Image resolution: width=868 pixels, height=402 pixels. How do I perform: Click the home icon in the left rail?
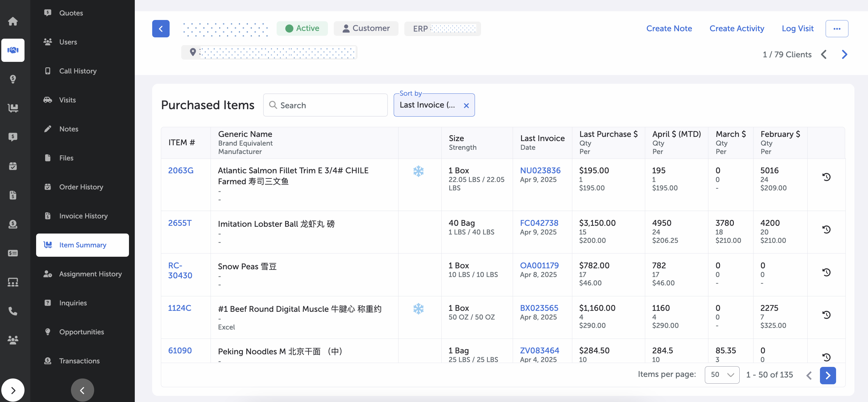pyautogui.click(x=13, y=21)
